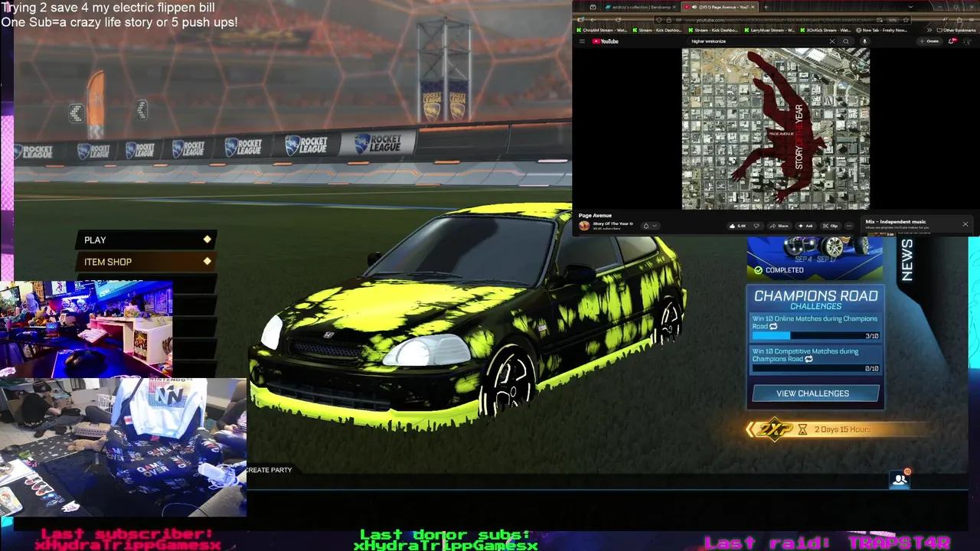980x551 pixels.
Task: Click the voice search microphone icon
Action: point(864,41)
